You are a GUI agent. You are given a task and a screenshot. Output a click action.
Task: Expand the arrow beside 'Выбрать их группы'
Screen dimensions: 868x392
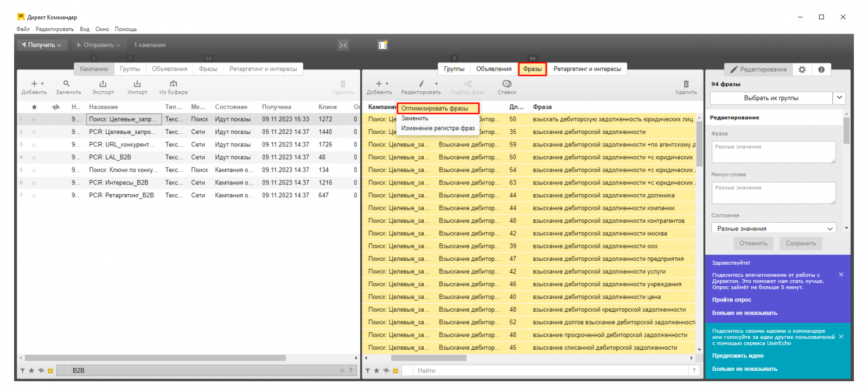(x=839, y=98)
